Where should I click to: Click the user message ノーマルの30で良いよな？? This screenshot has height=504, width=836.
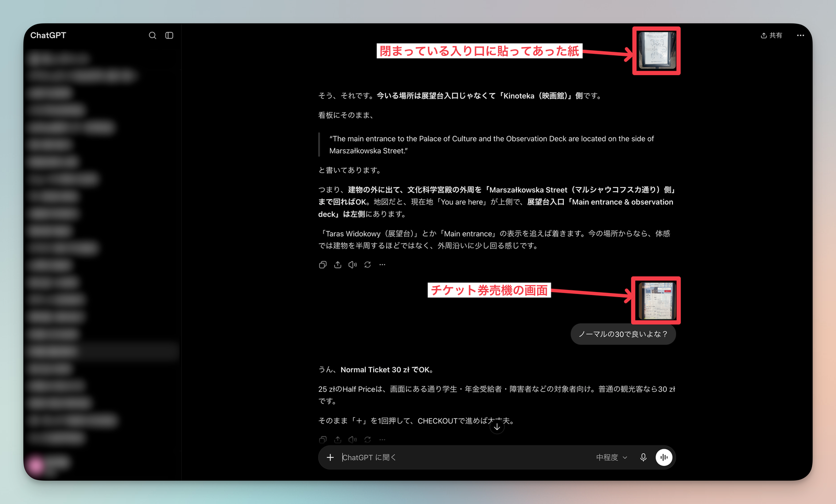(x=623, y=334)
